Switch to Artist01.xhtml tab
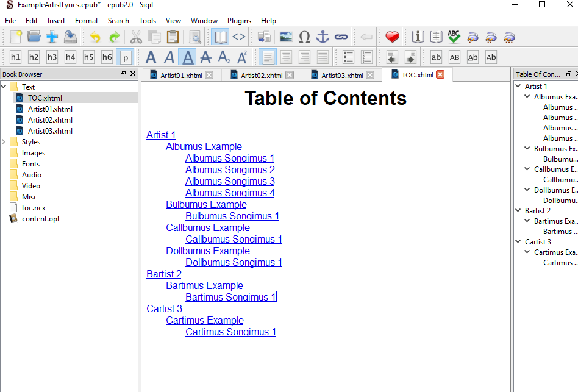 [181, 75]
